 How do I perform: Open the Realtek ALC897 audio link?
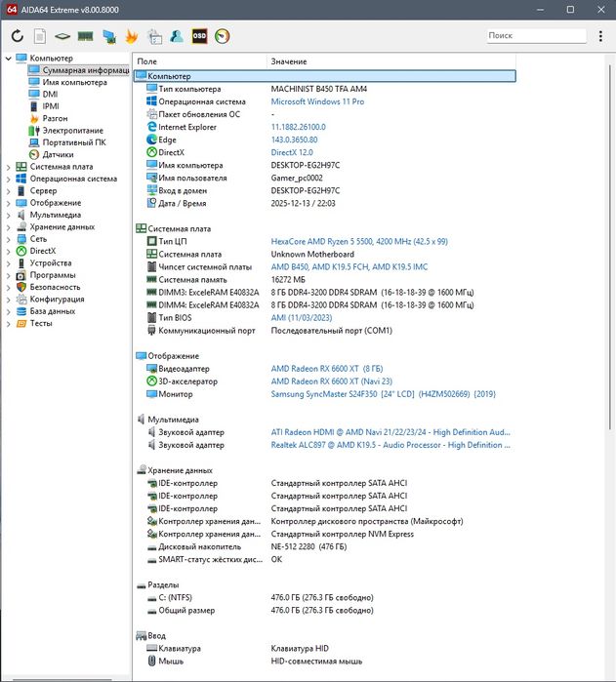[390, 445]
